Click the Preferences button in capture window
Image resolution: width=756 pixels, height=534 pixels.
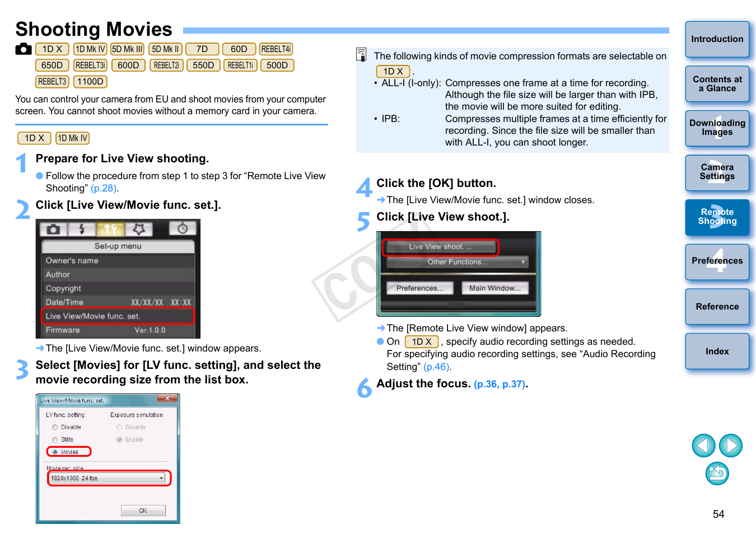(420, 288)
